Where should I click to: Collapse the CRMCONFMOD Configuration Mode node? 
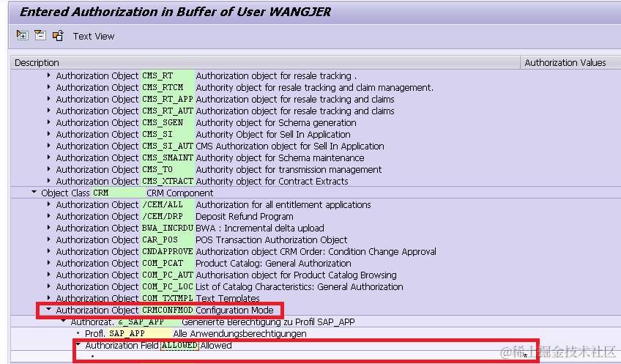click(49, 309)
